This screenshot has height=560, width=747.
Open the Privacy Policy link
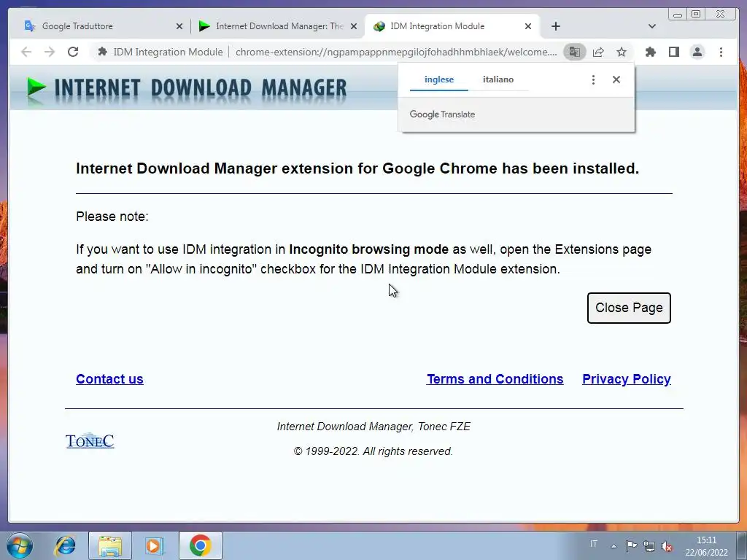pyautogui.click(x=627, y=379)
